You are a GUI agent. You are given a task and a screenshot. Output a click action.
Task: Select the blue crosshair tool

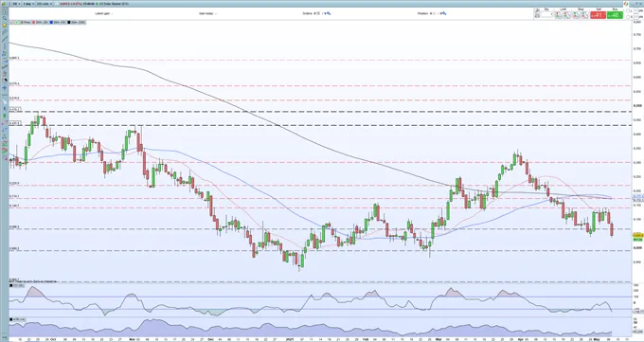point(5,87)
